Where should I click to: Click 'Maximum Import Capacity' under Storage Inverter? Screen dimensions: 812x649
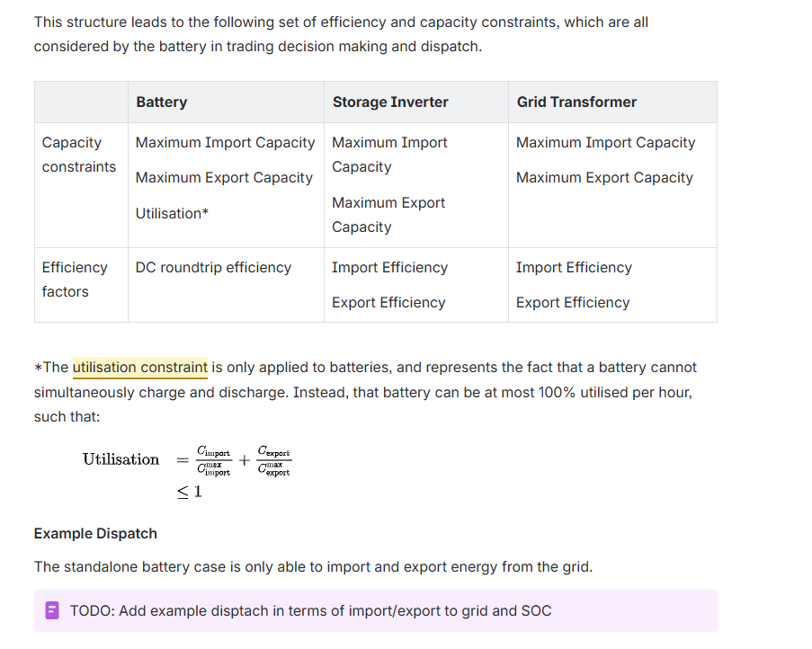(389, 155)
